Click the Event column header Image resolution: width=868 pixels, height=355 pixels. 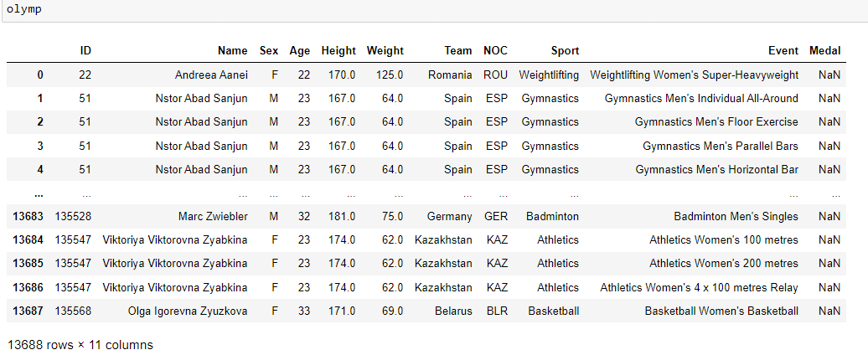(x=783, y=51)
